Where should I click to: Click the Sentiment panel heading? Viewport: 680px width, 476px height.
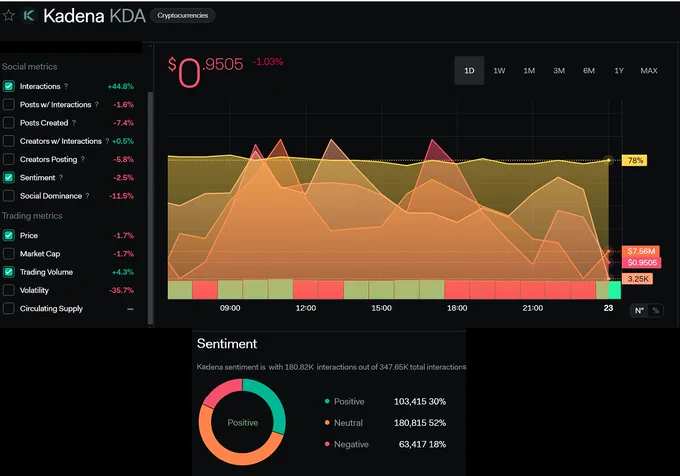tap(227, 344)
